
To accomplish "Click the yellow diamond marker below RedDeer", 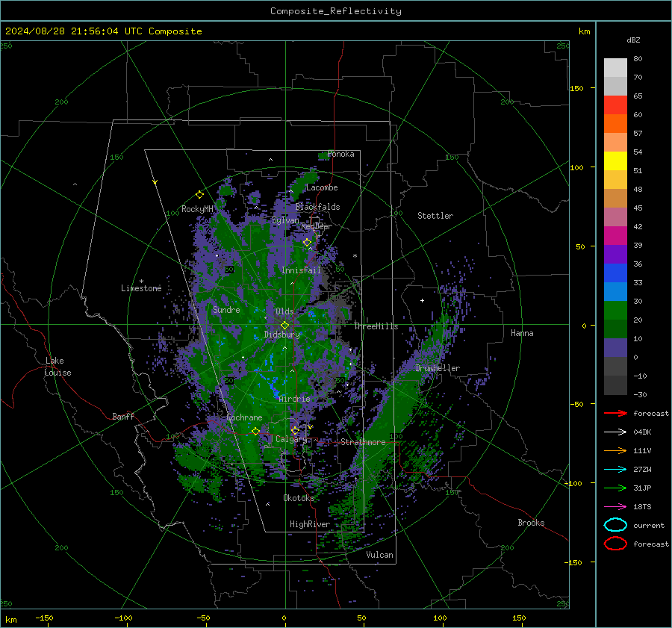I will point(308,243).
